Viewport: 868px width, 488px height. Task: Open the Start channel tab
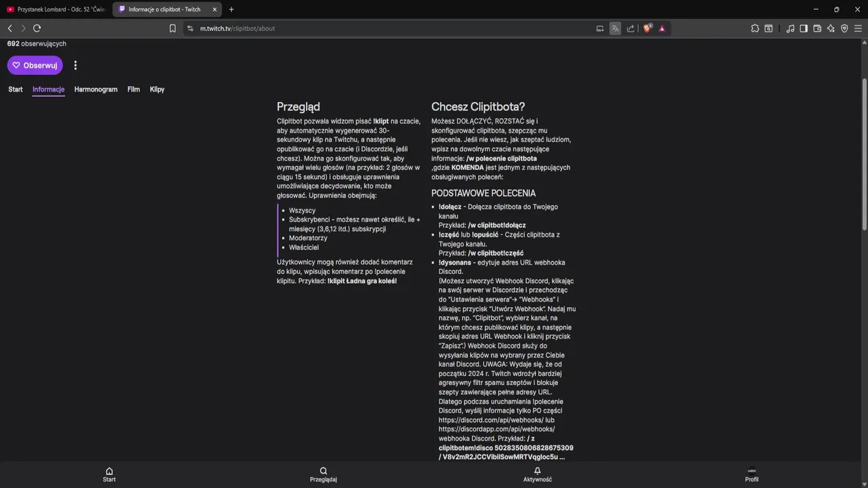(x=16, y=89)
